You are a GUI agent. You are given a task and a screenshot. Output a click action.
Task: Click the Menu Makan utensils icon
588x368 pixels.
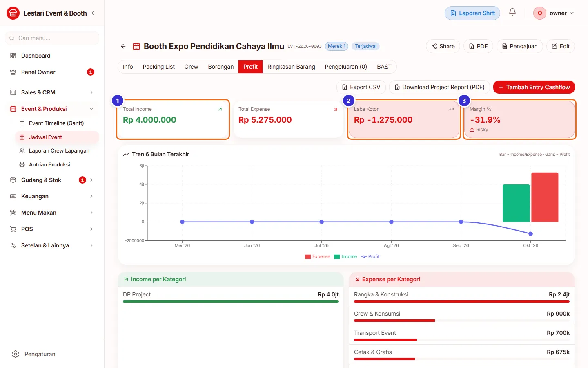(13, 213)
